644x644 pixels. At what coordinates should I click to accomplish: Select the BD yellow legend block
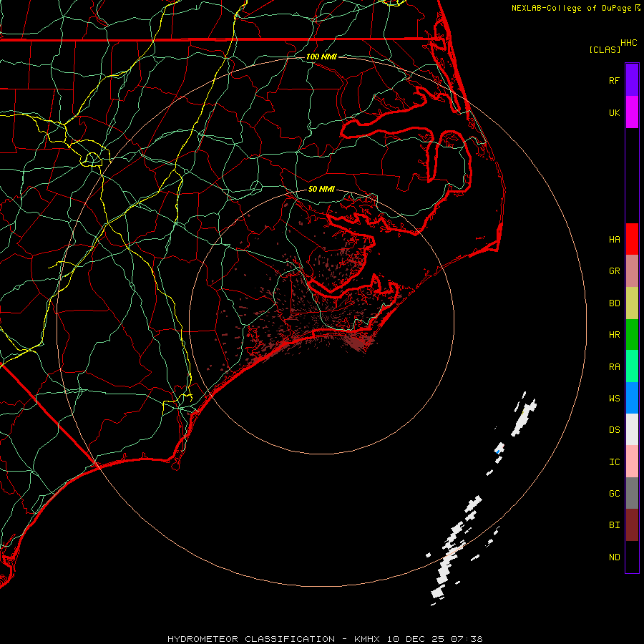point(632,303)
